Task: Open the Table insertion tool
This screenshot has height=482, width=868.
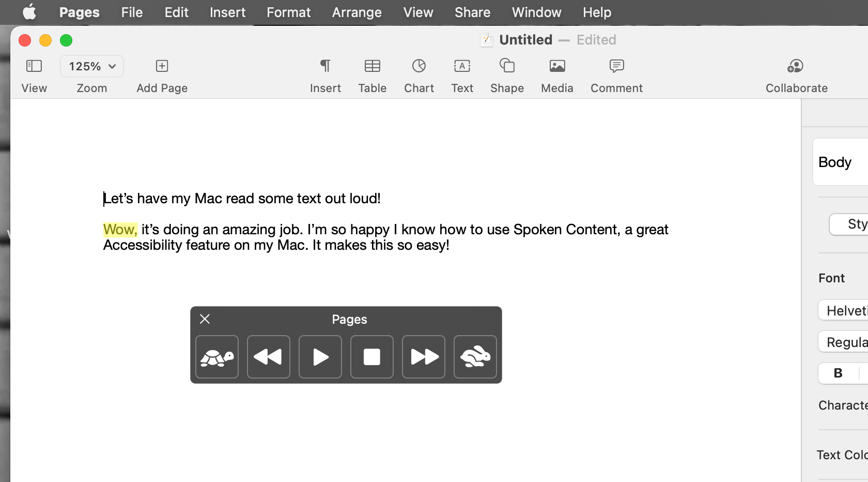Action: [x=372, y=66]
